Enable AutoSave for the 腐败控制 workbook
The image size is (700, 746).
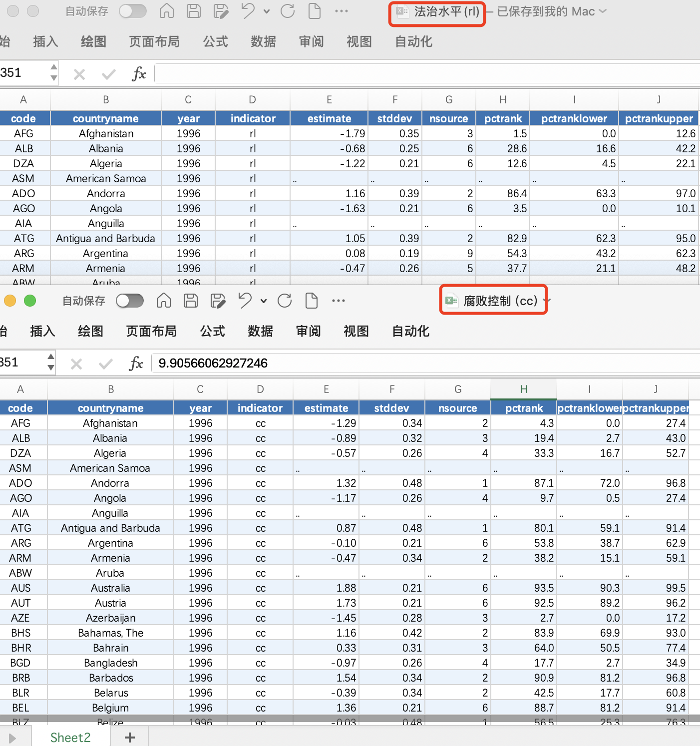129,300
